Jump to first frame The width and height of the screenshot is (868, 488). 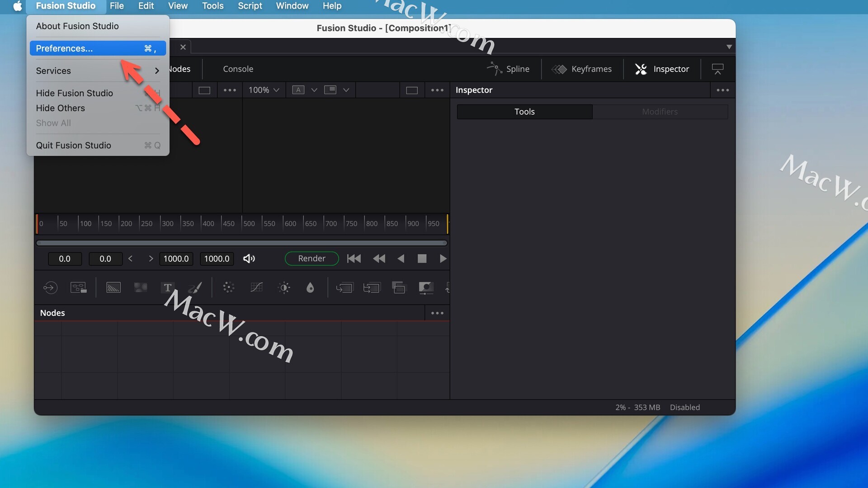tap(354, 258)
